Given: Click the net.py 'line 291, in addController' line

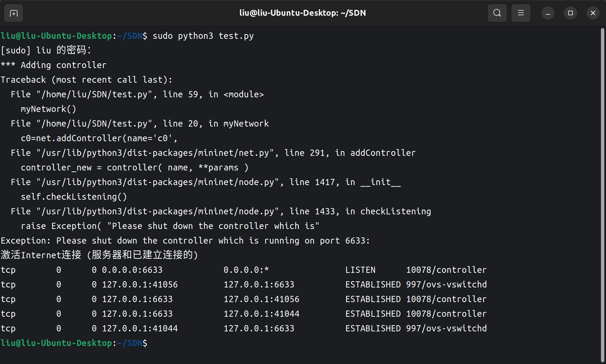Looking at the screenshot, I should coord(213,153).
